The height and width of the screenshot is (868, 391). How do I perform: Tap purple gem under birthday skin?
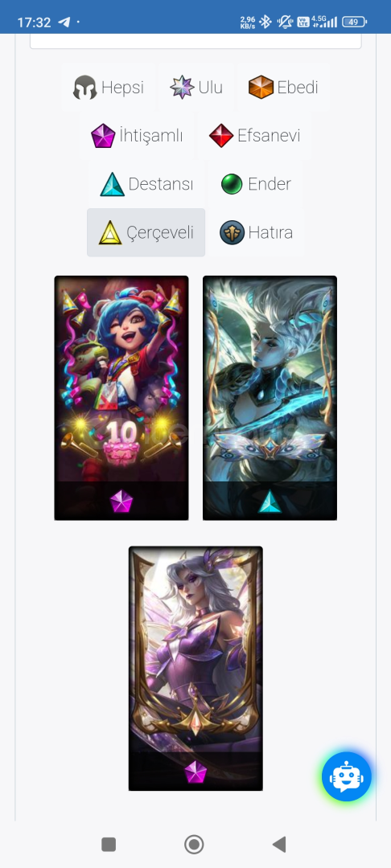(x=121, y=502)
